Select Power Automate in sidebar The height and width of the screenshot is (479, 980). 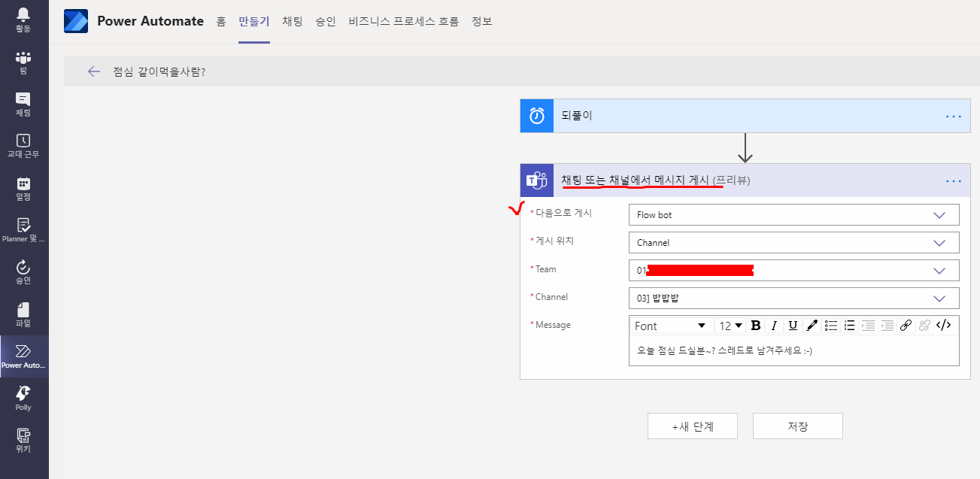[23, 356]
